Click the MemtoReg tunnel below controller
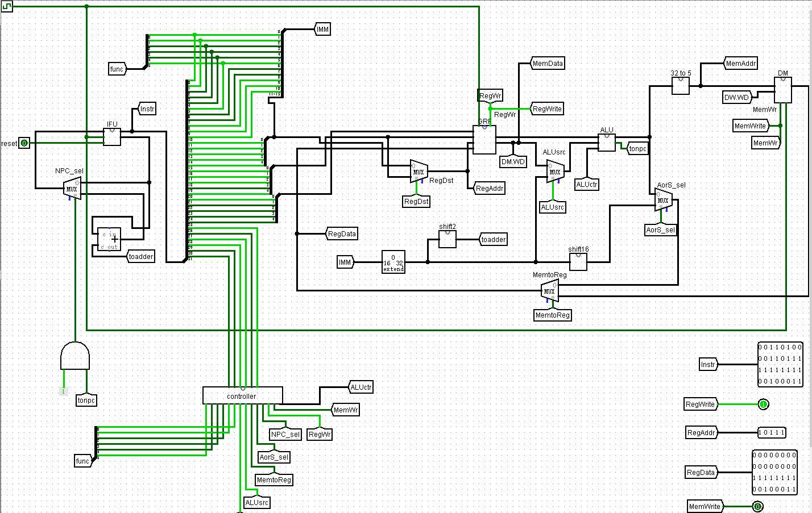This screenshot has height=513, width=812. tap(274, 480)
